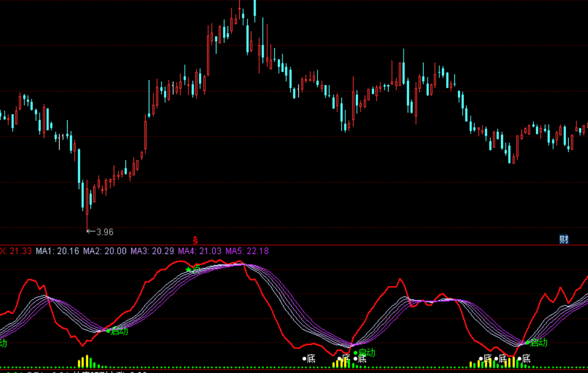Click the 启动 marker below the 3.96 low

point(118,331)
